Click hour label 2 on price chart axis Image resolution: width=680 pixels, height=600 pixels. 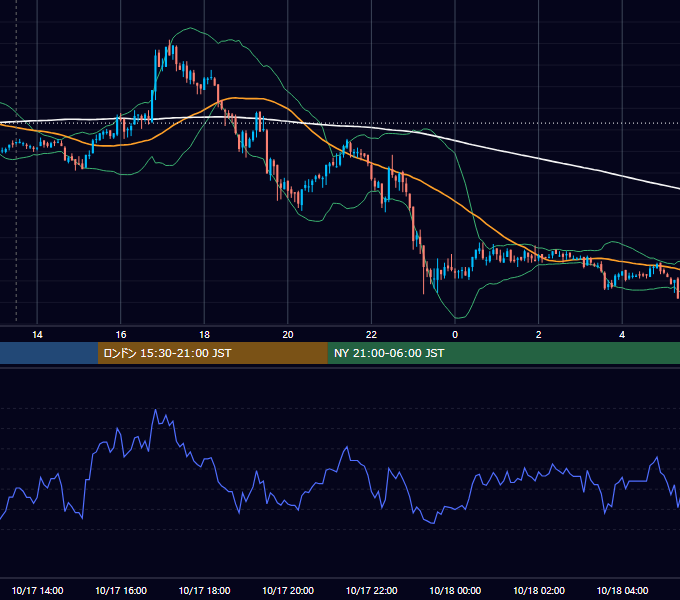pos(539,335)
